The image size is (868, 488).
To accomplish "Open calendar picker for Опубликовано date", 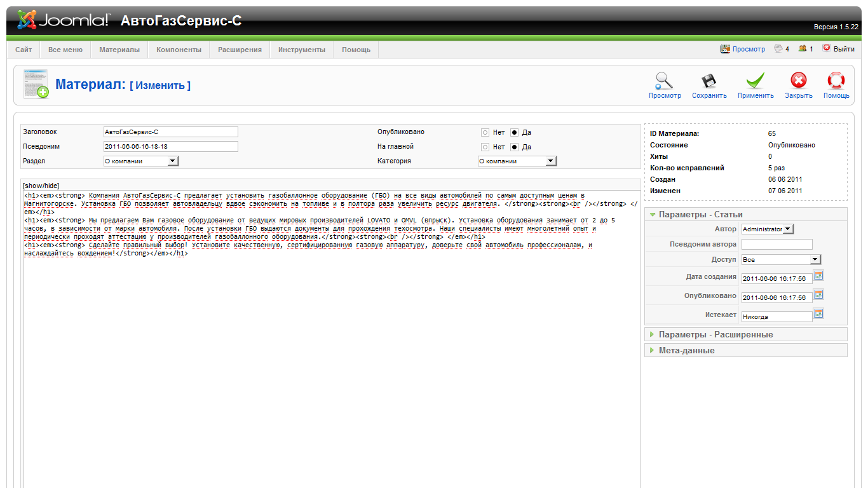I will [818, 294].
